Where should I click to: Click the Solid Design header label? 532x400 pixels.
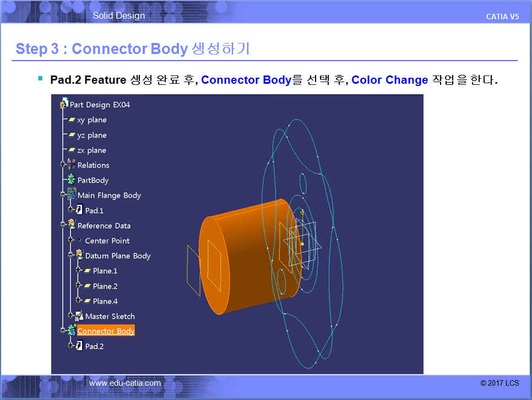(x=118, y=15)
